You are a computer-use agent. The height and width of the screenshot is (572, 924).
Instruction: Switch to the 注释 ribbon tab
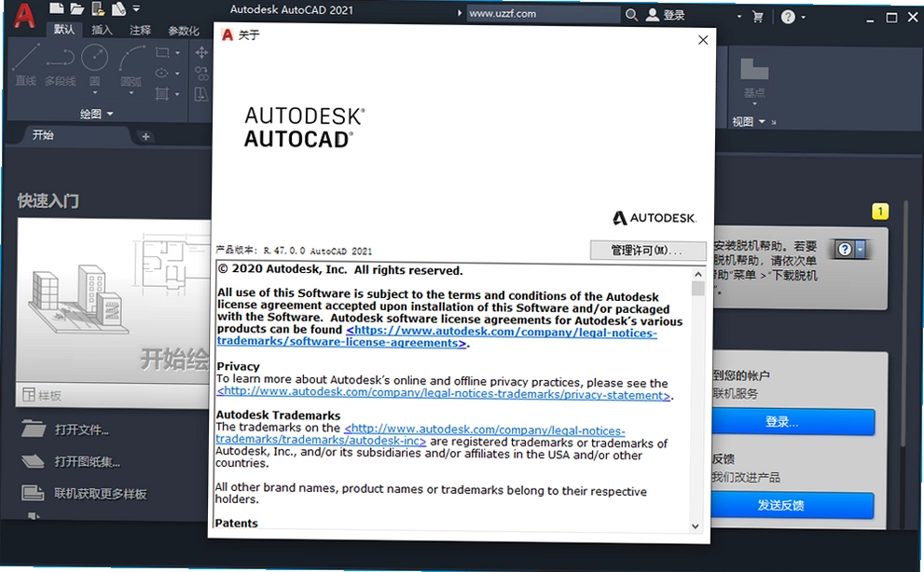(140, 30)
